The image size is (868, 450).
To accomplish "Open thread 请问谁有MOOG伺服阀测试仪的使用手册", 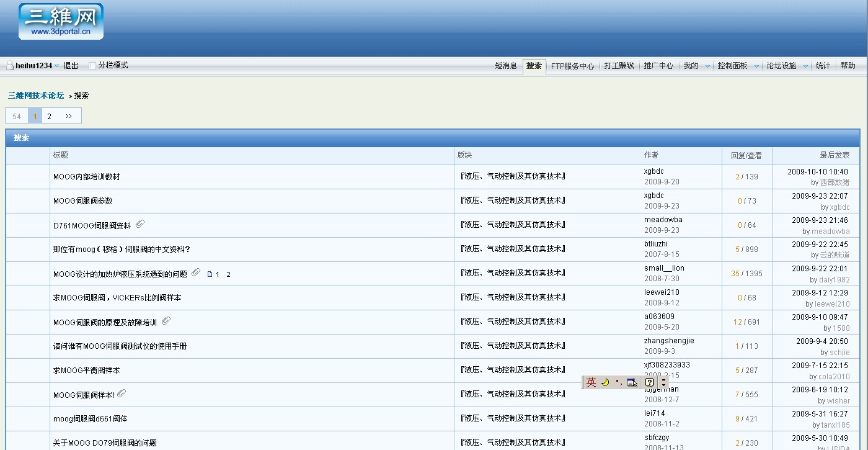I will [120, 346].
